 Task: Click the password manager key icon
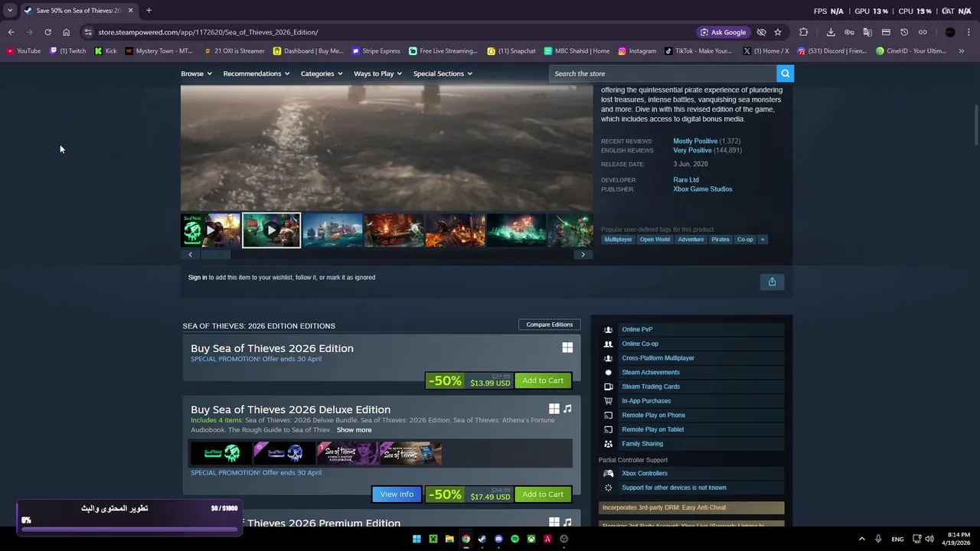click(x=849, y=32)
